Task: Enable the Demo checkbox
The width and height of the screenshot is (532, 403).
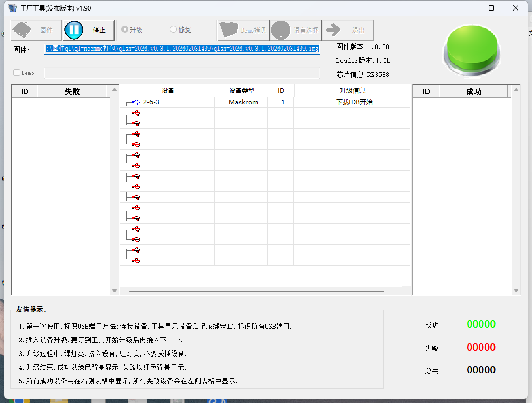Action: (x=17, y=73)
